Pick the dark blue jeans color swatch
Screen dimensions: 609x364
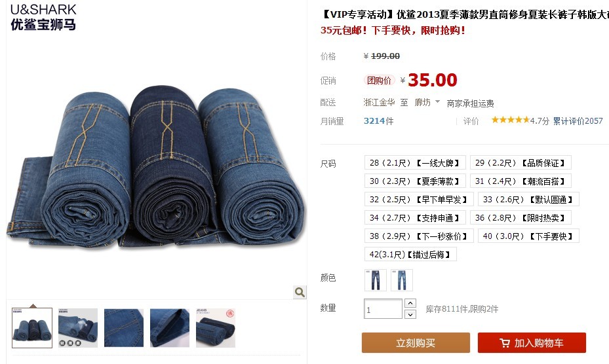(x=376, y=280)
